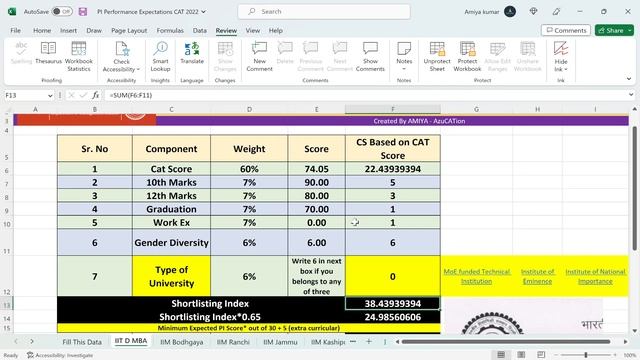
Task: Click Unshare Workbook
Action: pos(527,56)
